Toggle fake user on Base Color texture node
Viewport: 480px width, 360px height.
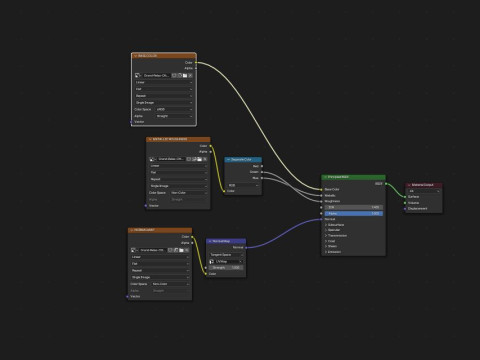(174, 76)
